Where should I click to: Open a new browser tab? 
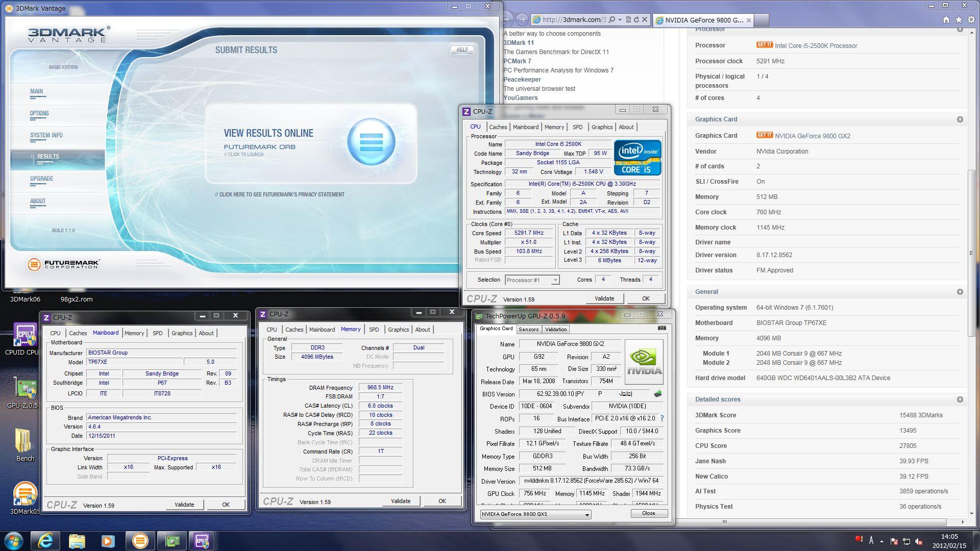click(761, 20)
